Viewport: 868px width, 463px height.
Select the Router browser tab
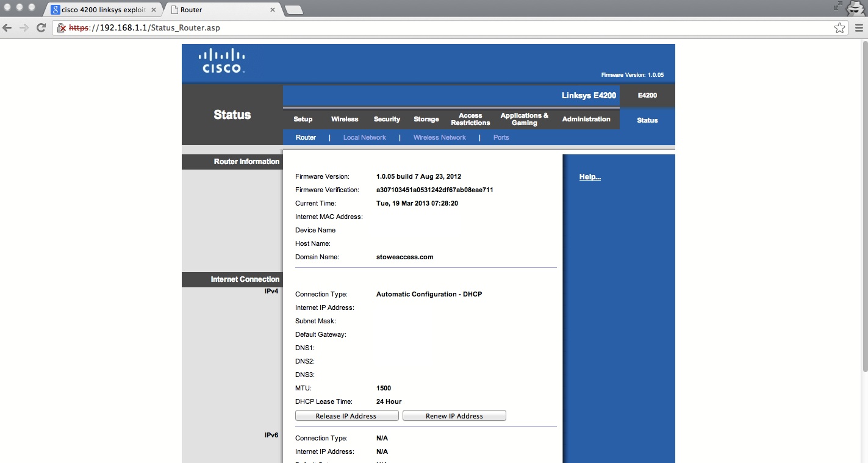point(221,10)
